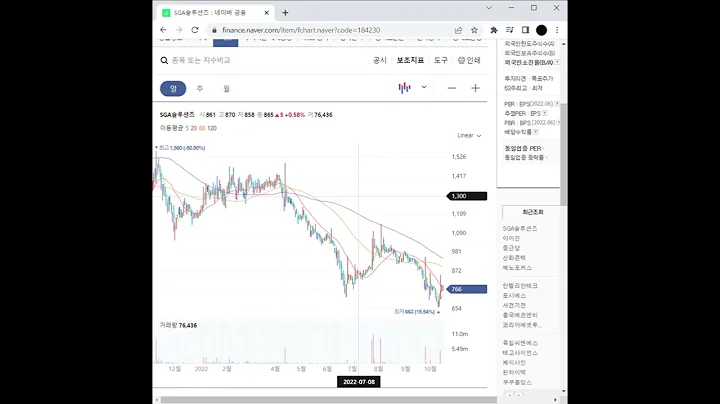Open a new browser tab
720x404 pixels.
pyautogui.click(x=285, y=13)
